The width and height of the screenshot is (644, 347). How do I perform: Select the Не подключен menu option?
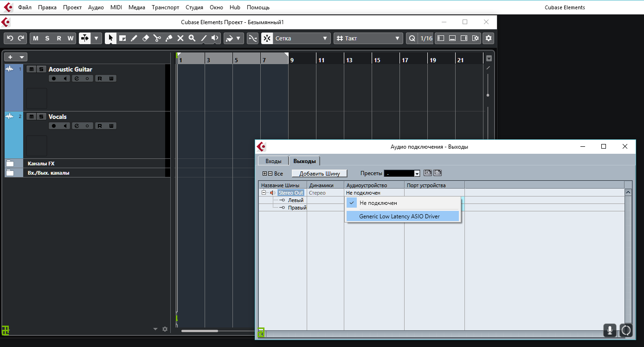[x=403, y=203]
